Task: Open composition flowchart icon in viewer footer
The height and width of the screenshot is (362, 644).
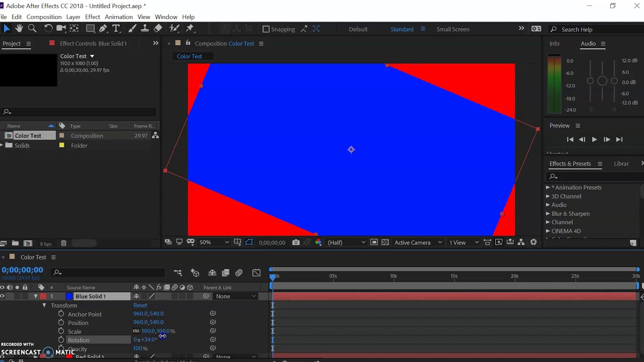Action: pos(521,242)
